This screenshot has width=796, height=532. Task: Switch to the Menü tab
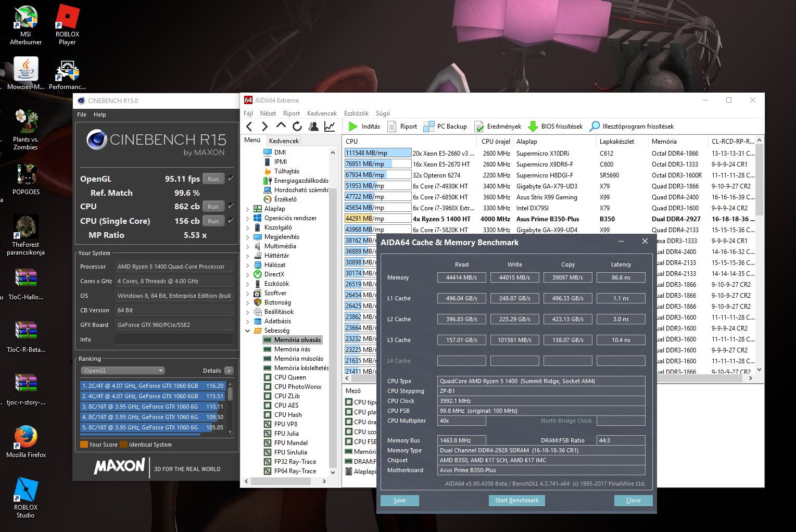(x=252, y=140)
